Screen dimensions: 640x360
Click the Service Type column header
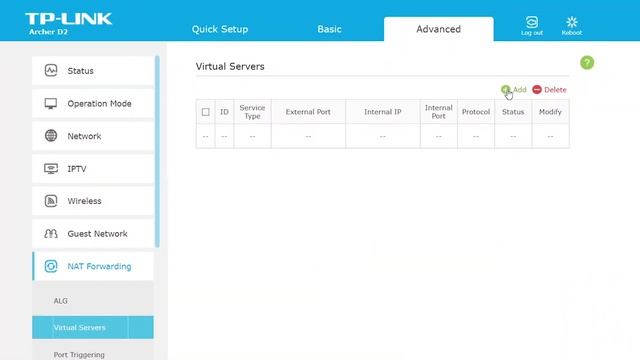coord(252,112)
